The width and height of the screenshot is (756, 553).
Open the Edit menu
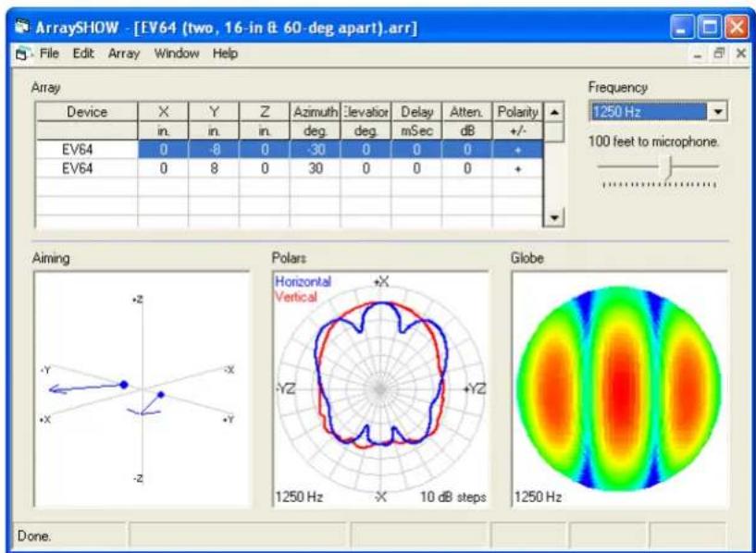pyautogui.click(x=83, y=53)
